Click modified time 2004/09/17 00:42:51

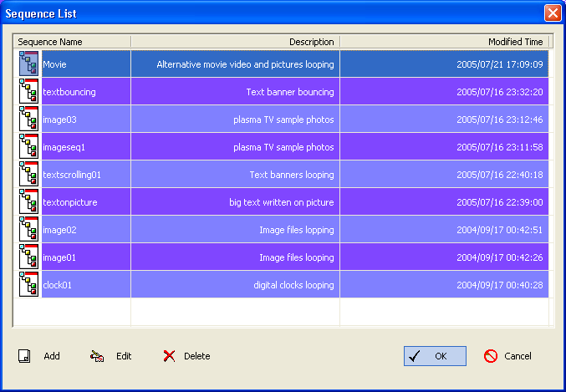(x=500, y=230)
